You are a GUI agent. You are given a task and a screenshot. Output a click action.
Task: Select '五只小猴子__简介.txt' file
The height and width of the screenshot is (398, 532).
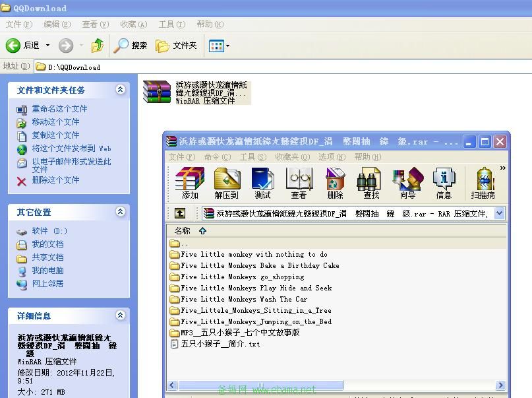215,344
